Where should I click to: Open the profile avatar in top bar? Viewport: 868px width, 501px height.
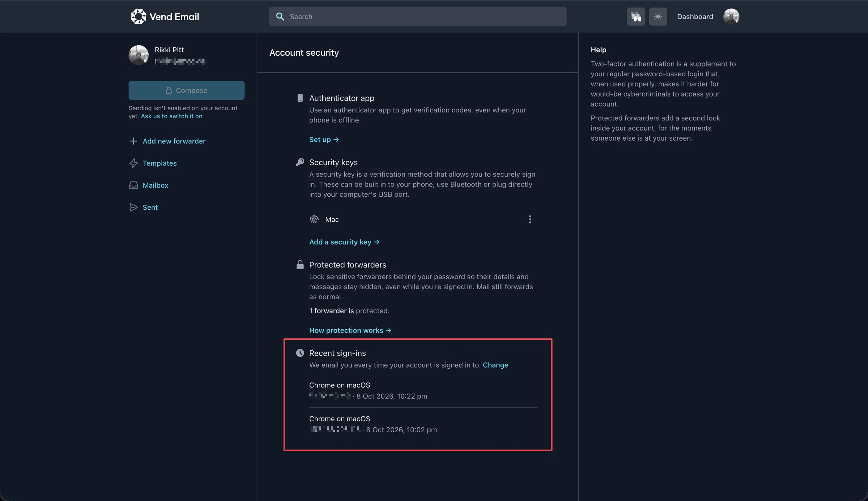point(731,17)
